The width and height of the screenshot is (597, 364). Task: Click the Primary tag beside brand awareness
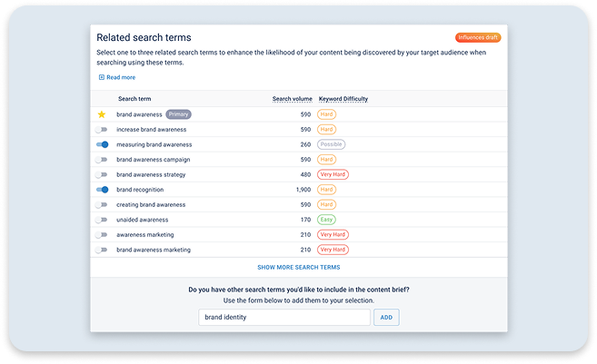point(179,114)
